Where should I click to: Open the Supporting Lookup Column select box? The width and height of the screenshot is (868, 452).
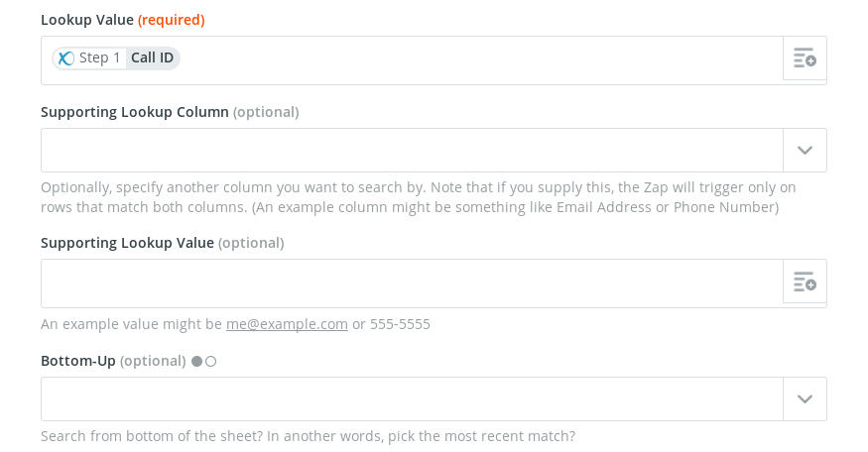point(412,151)
